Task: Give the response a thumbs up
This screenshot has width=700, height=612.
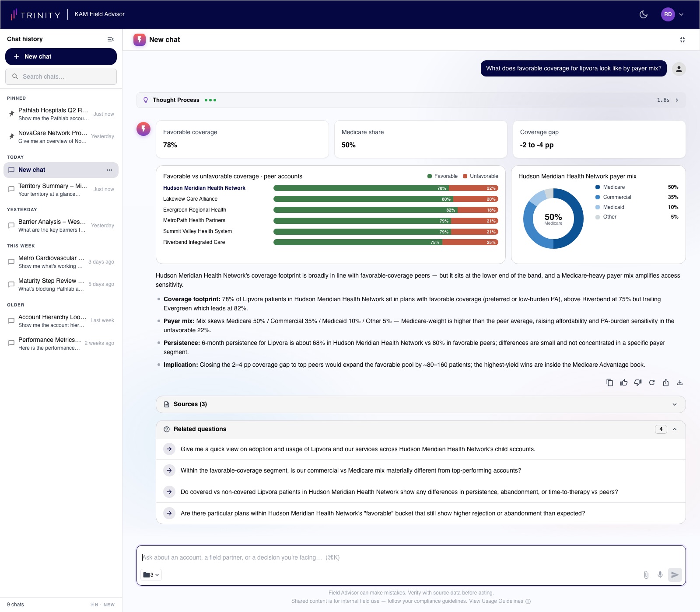Action: click(x=624, y=382)
